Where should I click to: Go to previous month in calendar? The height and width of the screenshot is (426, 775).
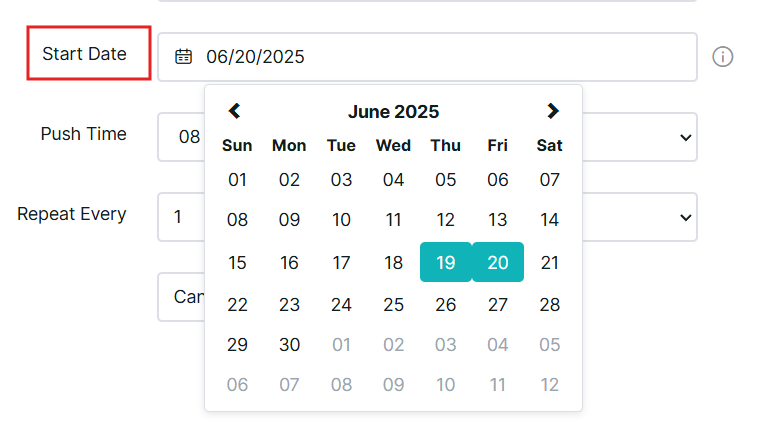coord(235,111)
